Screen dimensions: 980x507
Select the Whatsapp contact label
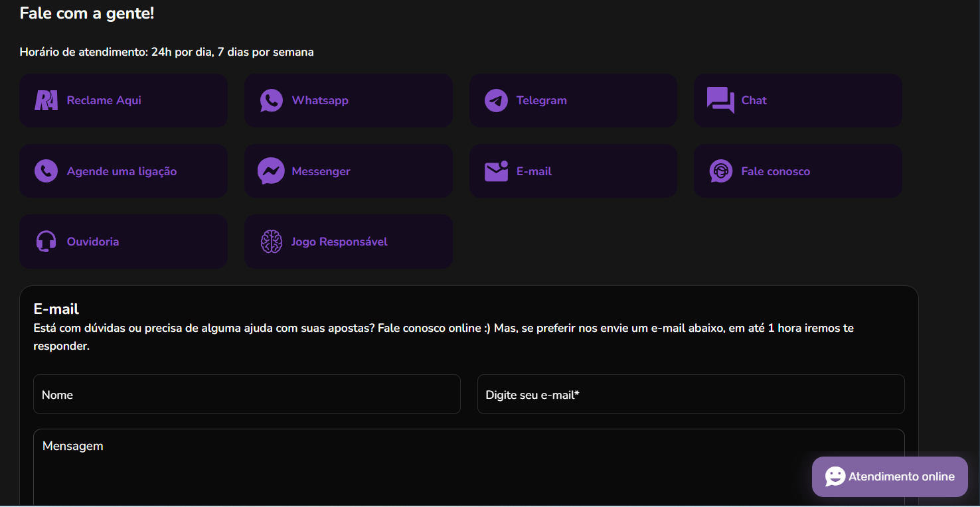[x=320, y=101]
